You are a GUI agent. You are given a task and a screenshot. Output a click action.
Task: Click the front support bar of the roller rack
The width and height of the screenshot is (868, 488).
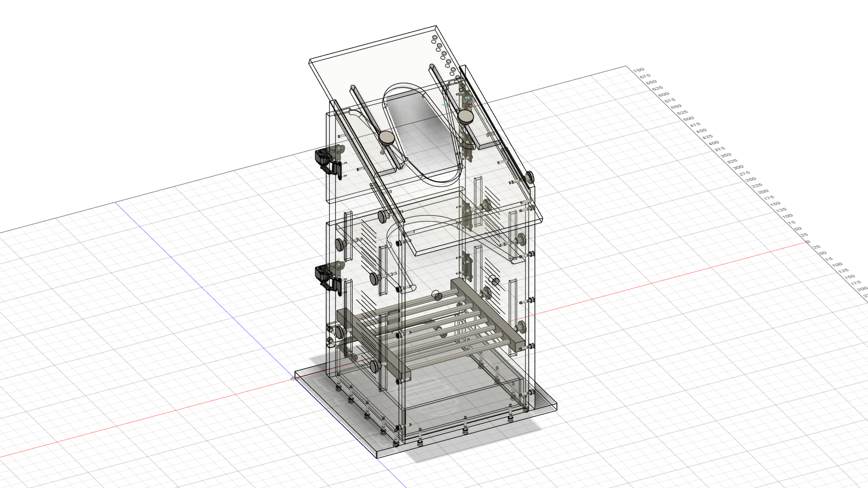[373, 344]
